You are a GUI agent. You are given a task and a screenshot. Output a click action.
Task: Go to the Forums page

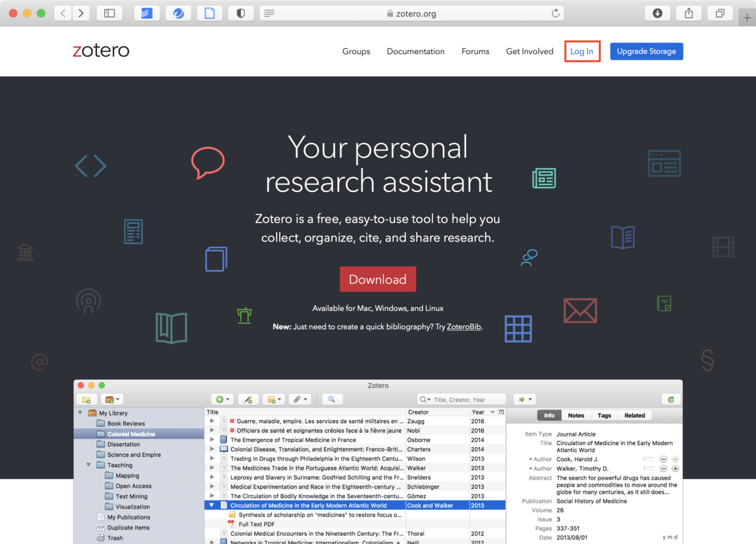pyautogui.click(x=475, y=52)
